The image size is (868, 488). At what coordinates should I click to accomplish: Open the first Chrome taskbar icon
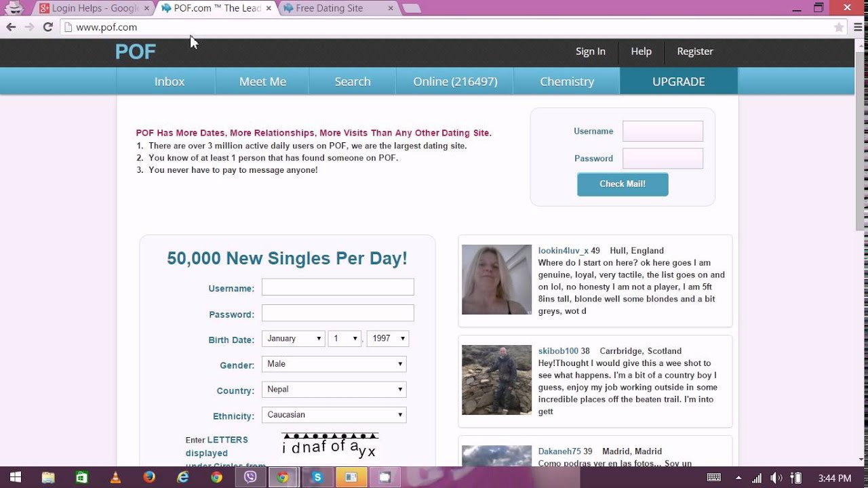(216, 477)
